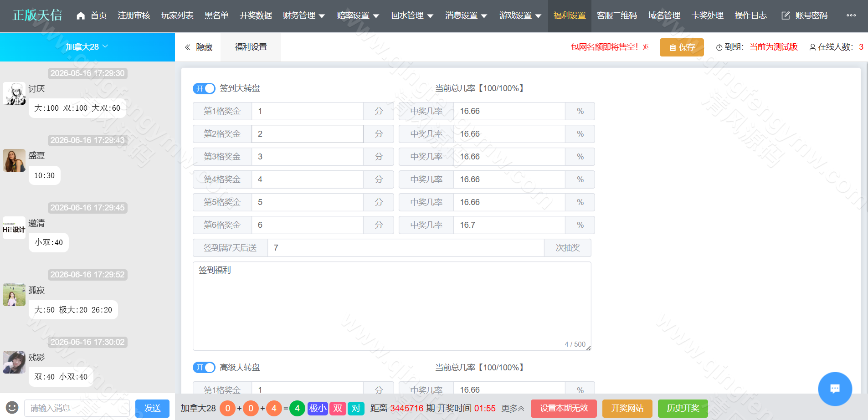Open the 域名管理 menu item
The height and width of the screenshot is (420, 868).
coord(664,15)
